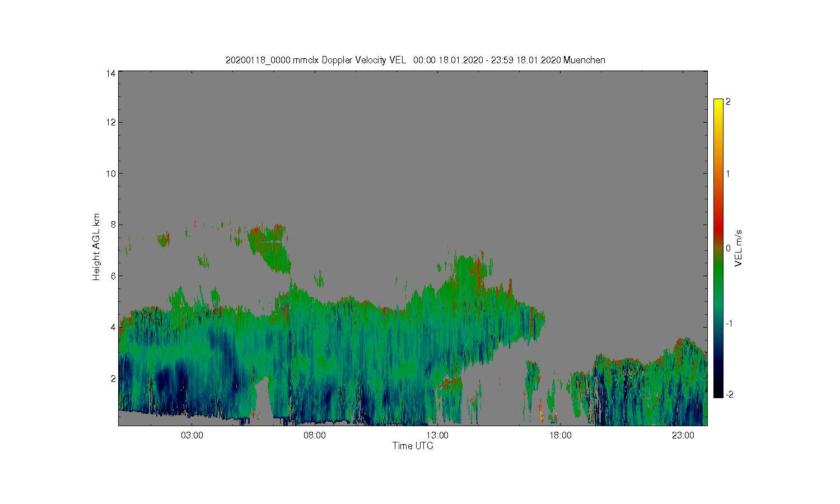Viewport: 840px width, 504px height.
Task: Click the 03:00 time axis label
Action: coord(192,436)
